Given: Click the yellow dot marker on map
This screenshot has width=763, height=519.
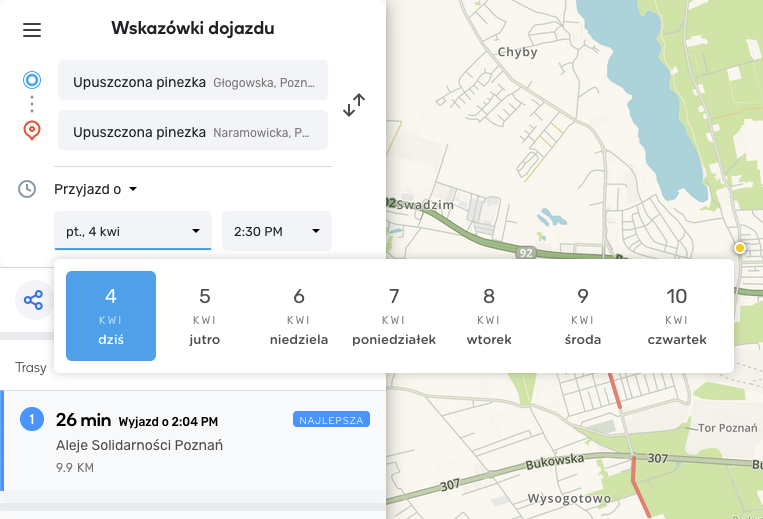Looking at the screenshot, I should (740, 248).
